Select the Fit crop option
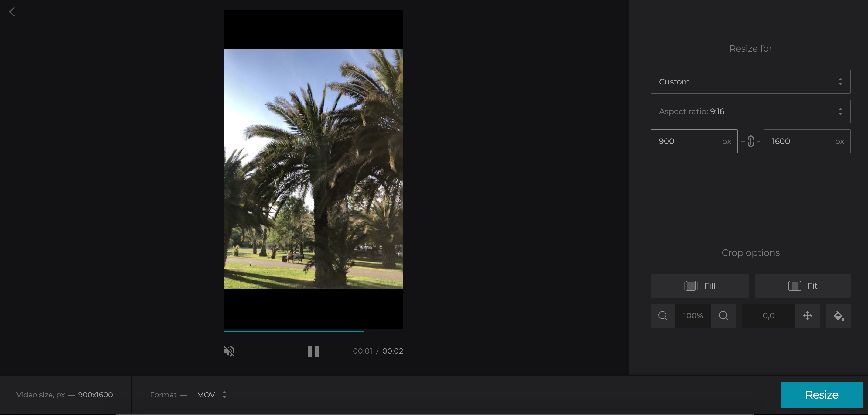Viewport: 868px width, 415px height. coord(803,286)
